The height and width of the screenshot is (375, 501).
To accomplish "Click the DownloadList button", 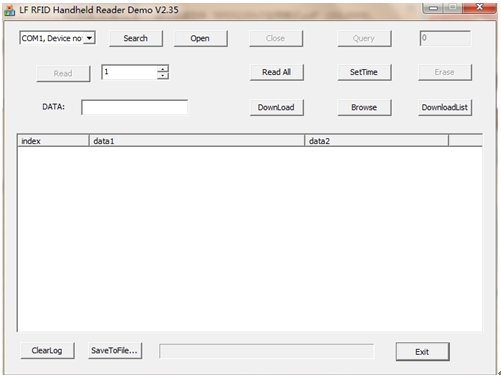I will tap(445, 107).
